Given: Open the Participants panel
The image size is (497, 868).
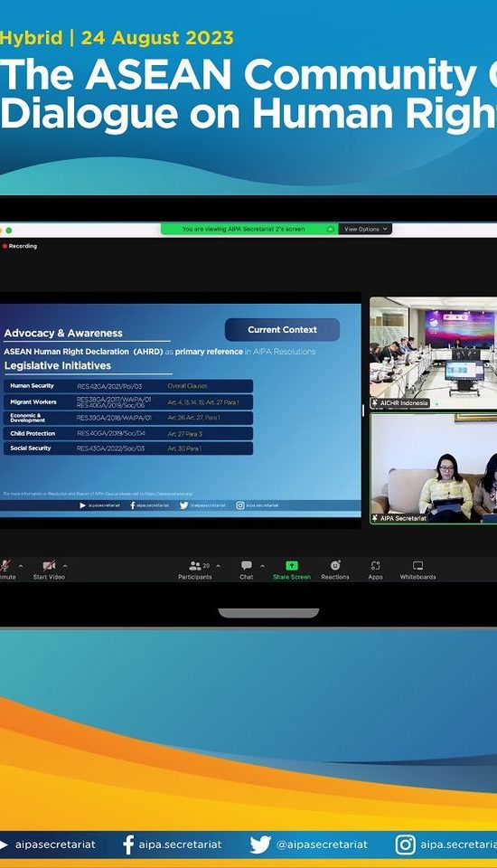Looking at the screenshot, I should 195,570.
